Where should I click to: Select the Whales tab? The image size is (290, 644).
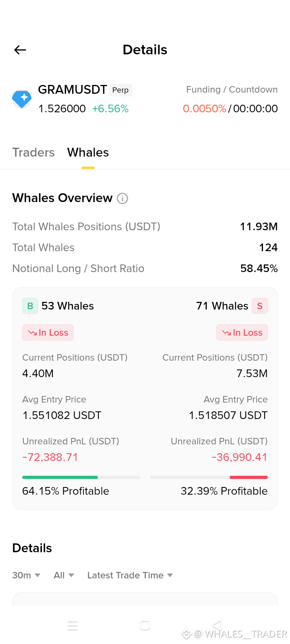88,153
